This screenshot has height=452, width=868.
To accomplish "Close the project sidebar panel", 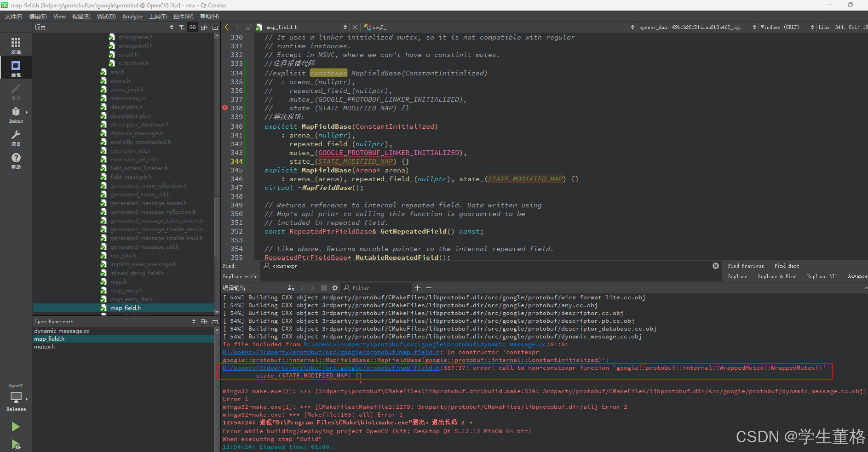I will pos(215,27).
